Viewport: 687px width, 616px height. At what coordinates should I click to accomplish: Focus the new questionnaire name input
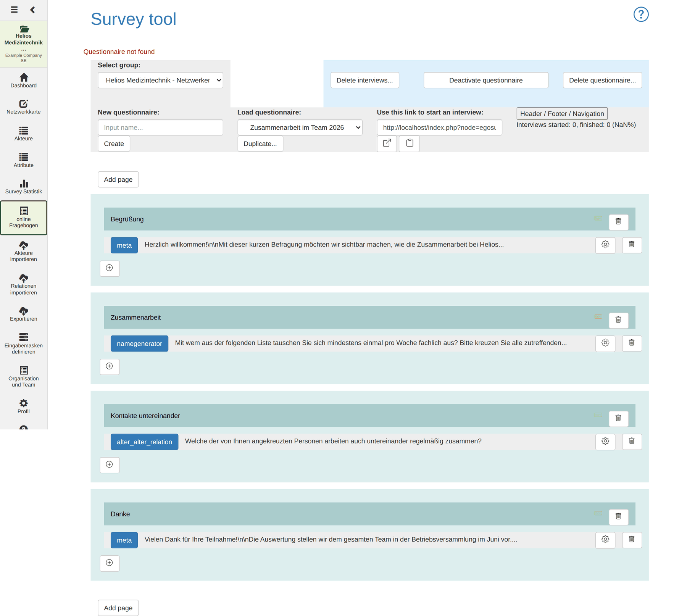click(x=160, y=127)
